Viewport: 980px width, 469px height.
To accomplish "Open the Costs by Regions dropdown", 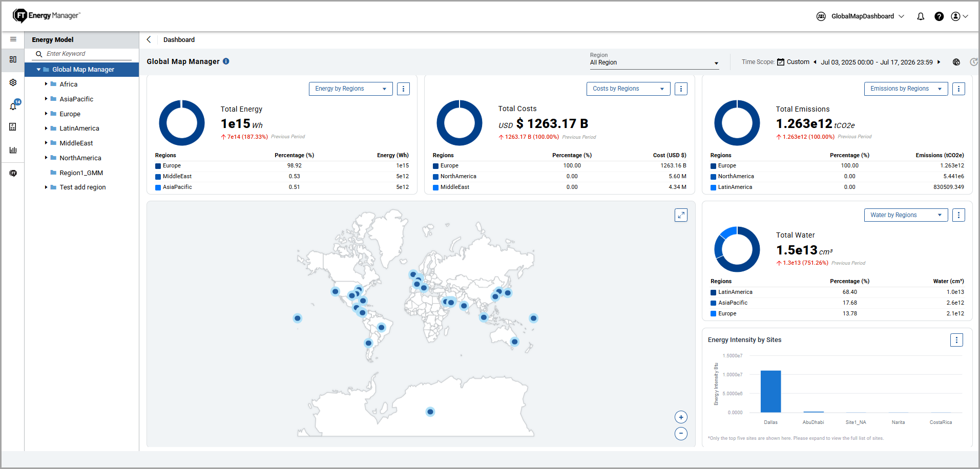I will (629, 89).
